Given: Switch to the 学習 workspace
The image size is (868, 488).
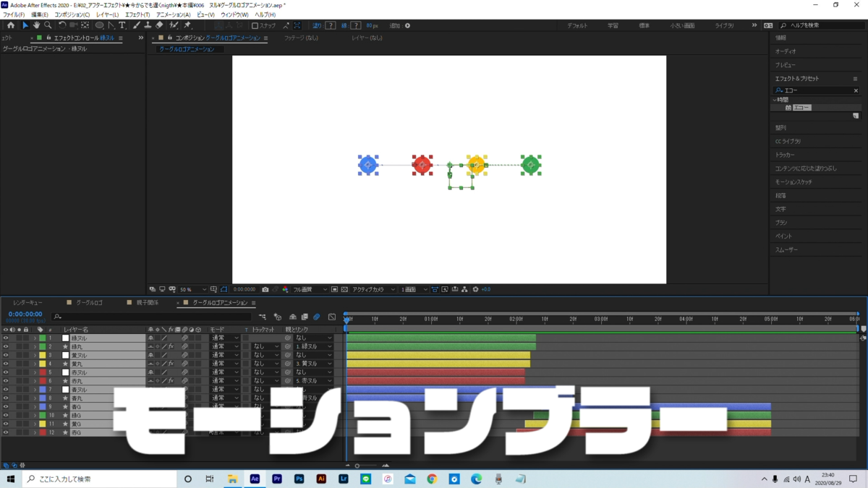Looking at the screenshot, I should click(613, 25).
